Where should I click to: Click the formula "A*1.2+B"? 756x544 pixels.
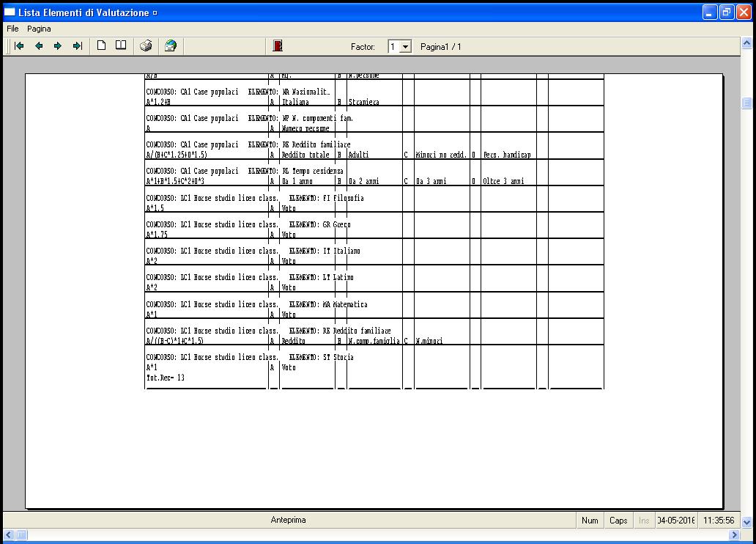coord(158,102)
